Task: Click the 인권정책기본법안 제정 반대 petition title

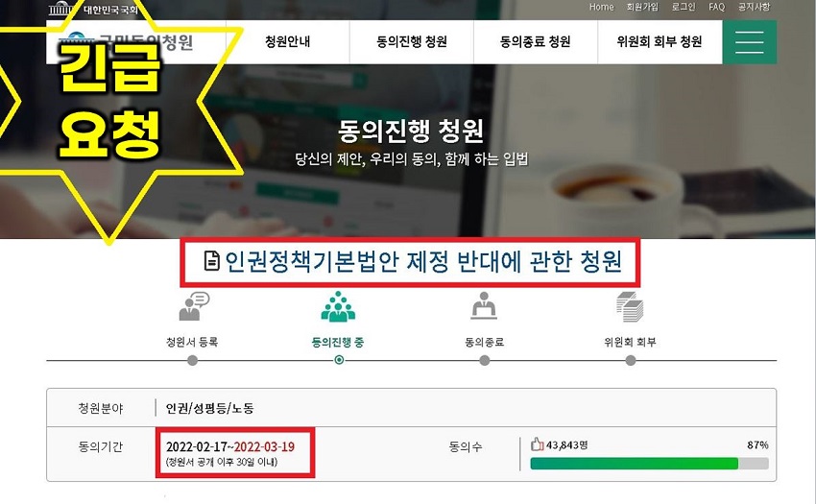Action: tap(422, 261)
